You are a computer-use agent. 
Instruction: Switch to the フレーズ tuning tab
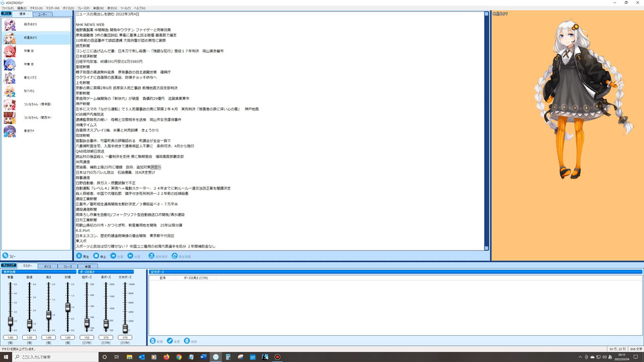[67, 266]
